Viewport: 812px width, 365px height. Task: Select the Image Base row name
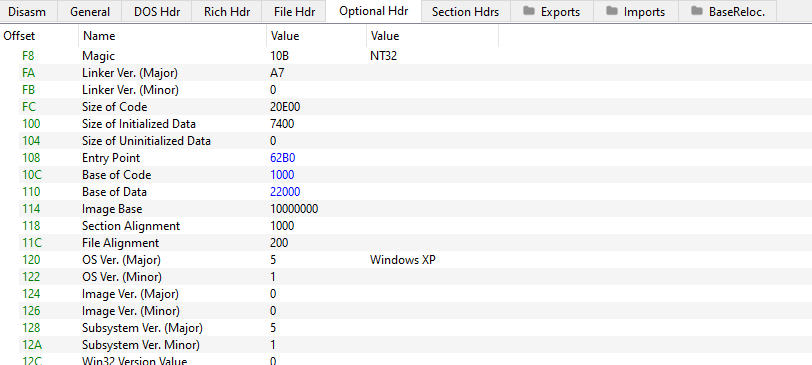[x=112, y=209]
